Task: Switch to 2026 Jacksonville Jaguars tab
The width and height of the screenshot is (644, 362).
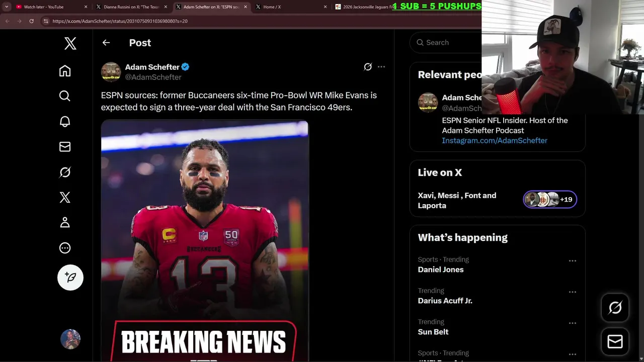Action: [369, 7]
